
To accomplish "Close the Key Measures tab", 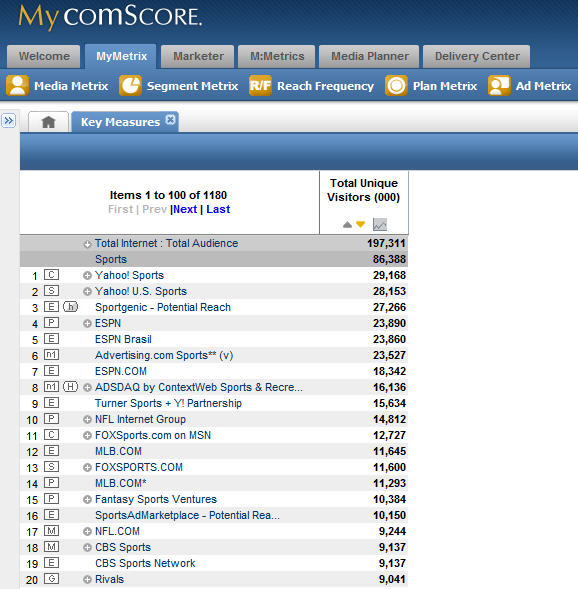I will coord(171,119).
